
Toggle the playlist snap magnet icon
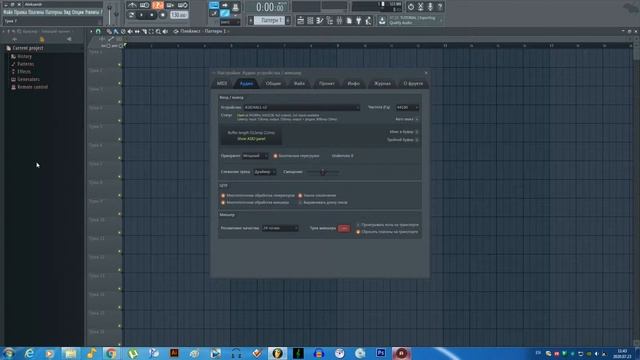tap(98, 31)
